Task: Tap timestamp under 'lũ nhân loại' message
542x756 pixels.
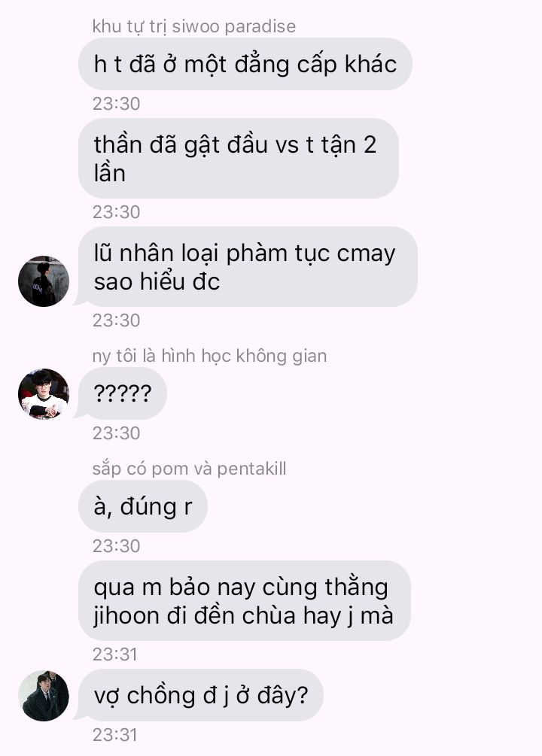Action: [117, 320]
